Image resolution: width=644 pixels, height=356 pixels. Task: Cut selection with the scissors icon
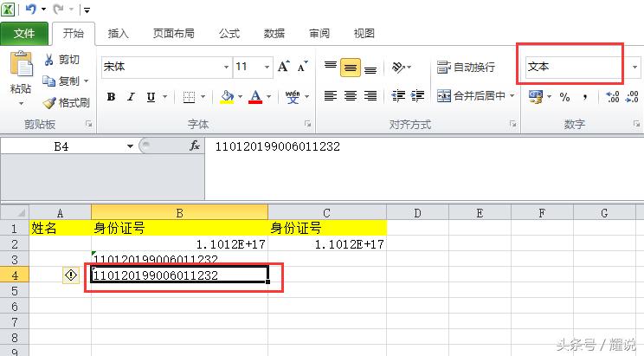[x=48, y=60]
